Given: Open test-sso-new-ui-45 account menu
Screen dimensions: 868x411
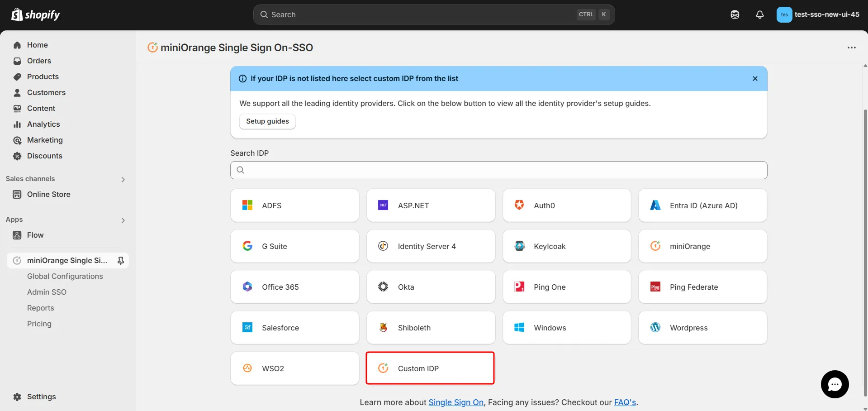Looking at the screenshot, I should tap(818, 14).
